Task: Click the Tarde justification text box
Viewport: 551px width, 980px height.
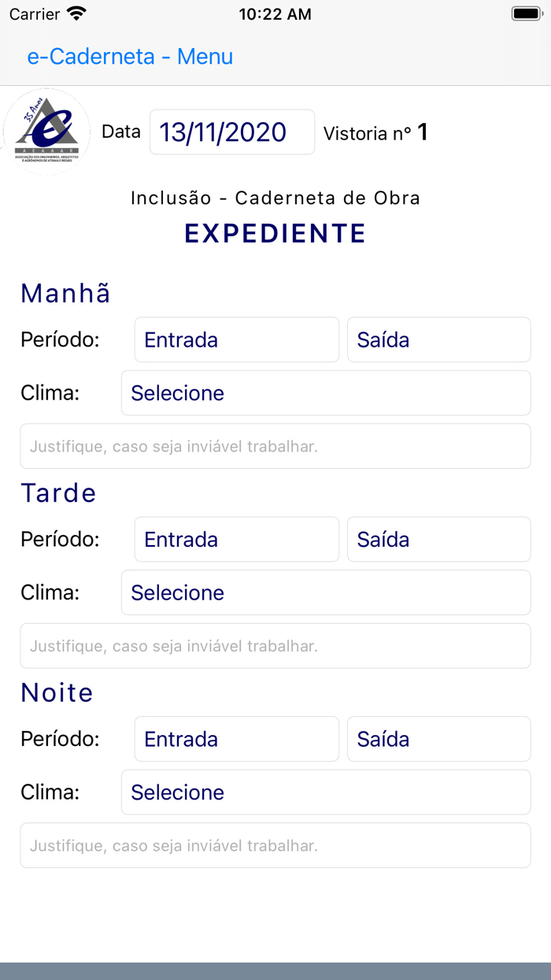Action: [275, 645]
